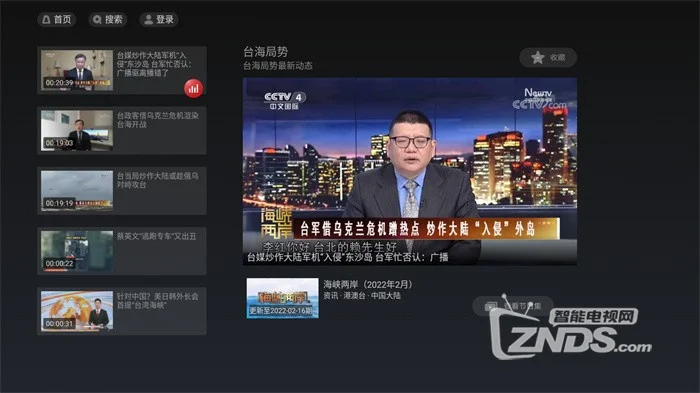Screen dimensions: 700x393
Task: Click the 台海局势 topic heading
Action: point(266,52)
